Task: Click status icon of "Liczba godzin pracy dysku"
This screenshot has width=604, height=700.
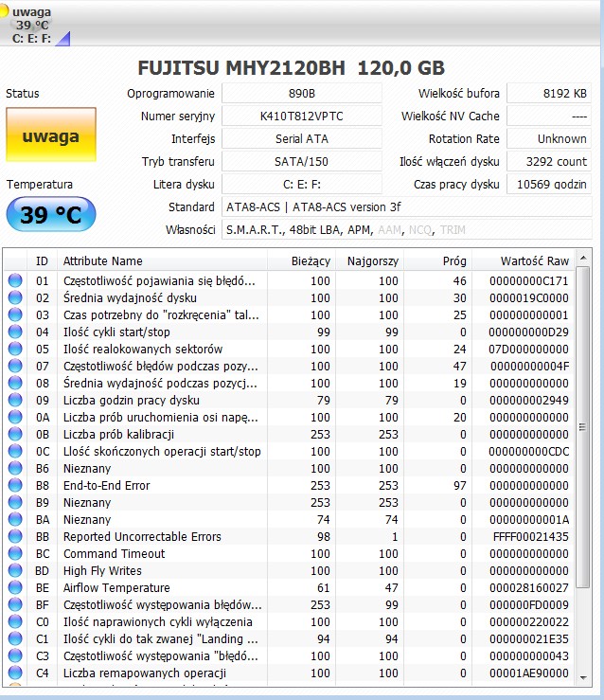Action: coord(15,400)
